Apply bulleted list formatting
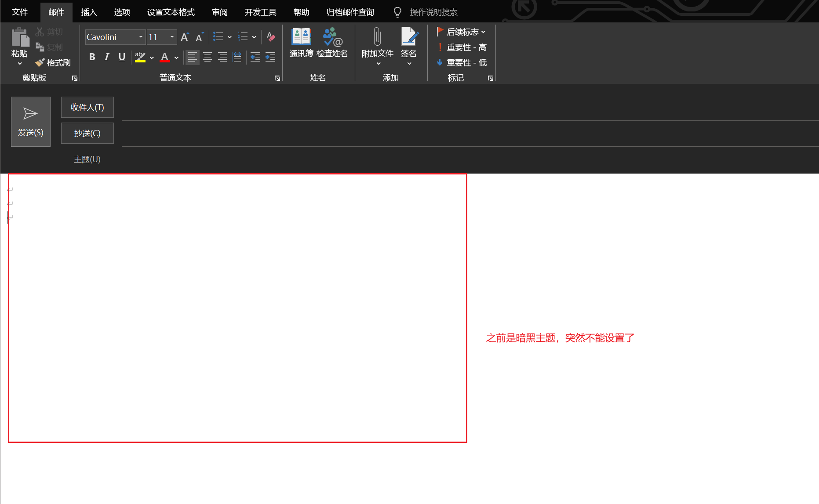 218,36
